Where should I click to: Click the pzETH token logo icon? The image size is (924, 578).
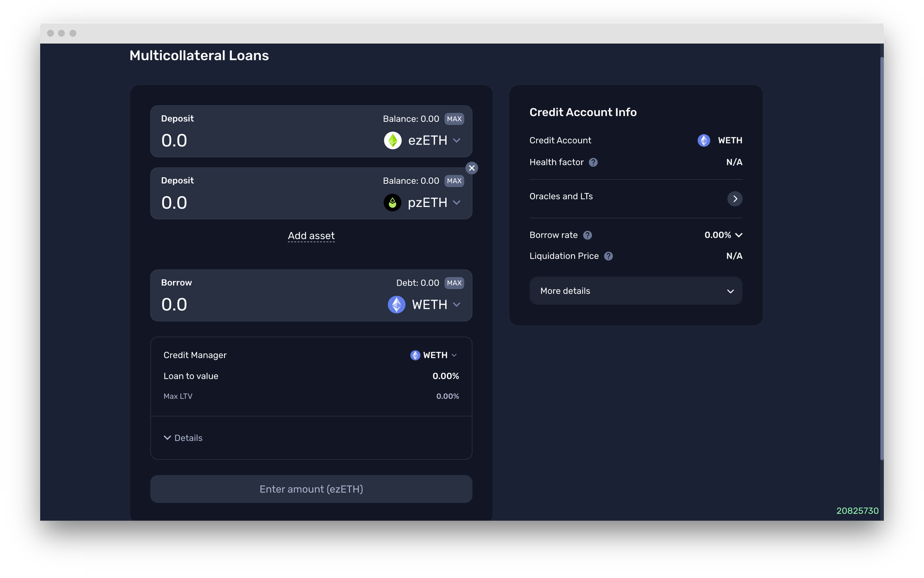392,203
